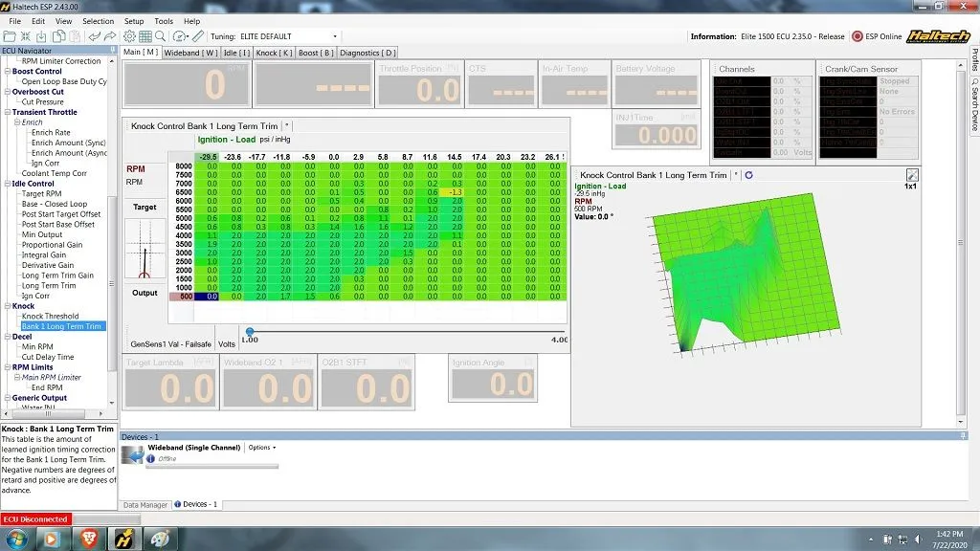Open settings via the gear icon

pos(129,36)
